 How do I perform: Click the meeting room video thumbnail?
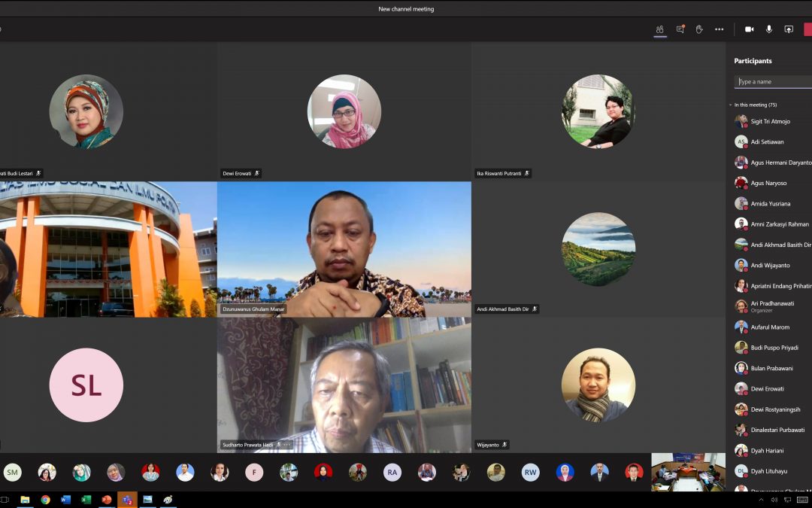[688, 472]
